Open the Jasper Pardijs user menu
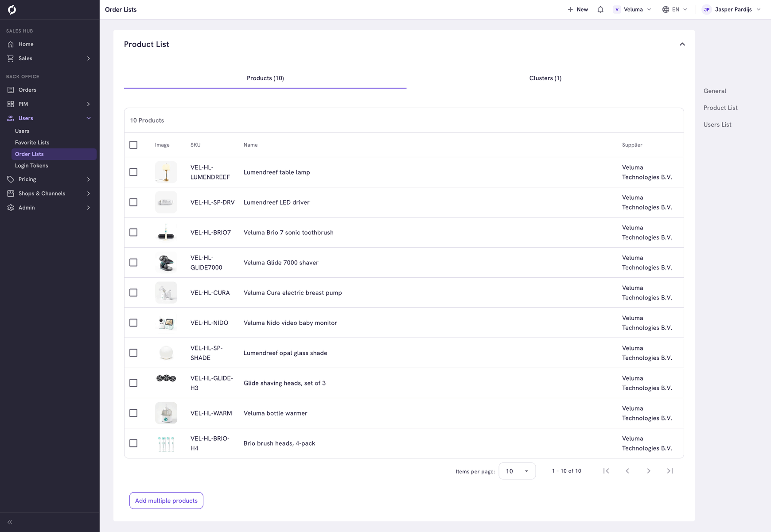This screenshot has width=771, height=532. tap(732, 9)
